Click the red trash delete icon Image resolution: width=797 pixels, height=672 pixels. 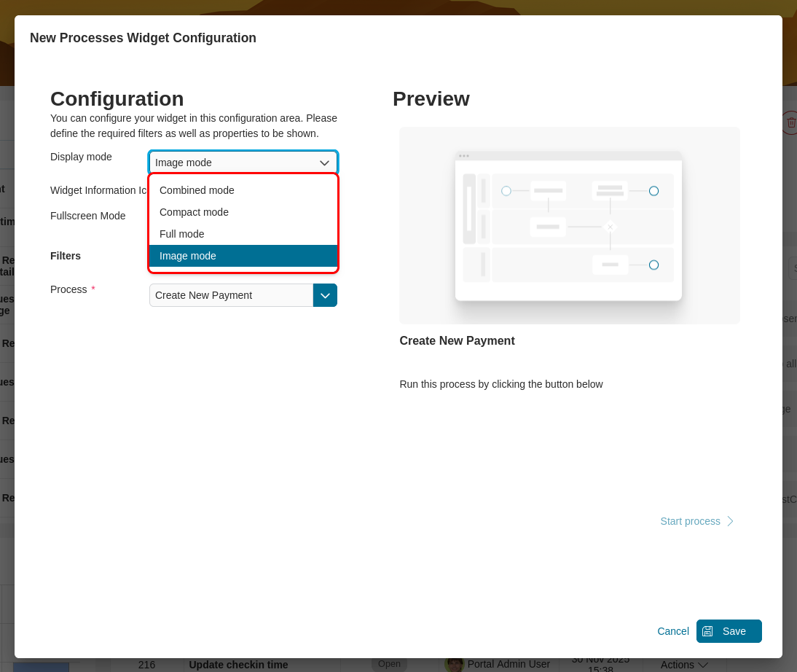pyautogui.click(x=791, y=122)
